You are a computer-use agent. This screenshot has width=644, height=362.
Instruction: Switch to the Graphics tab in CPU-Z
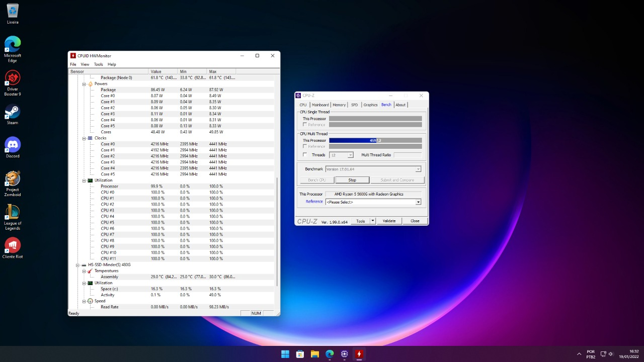pyautogui.click(x=370, y=105)
